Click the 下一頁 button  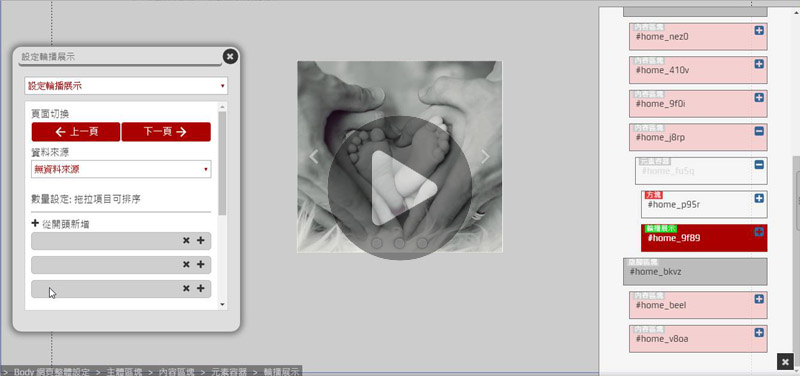click(166, 132)
